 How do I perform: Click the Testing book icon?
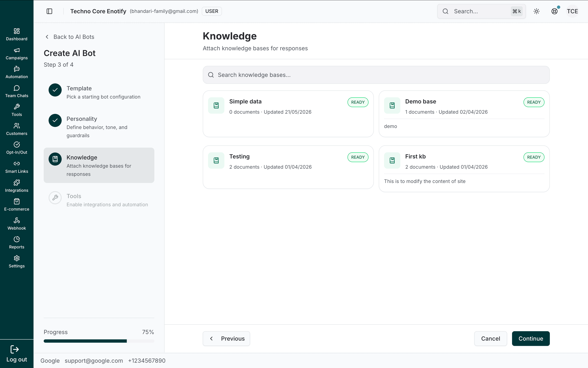click(x=216, y=160)
